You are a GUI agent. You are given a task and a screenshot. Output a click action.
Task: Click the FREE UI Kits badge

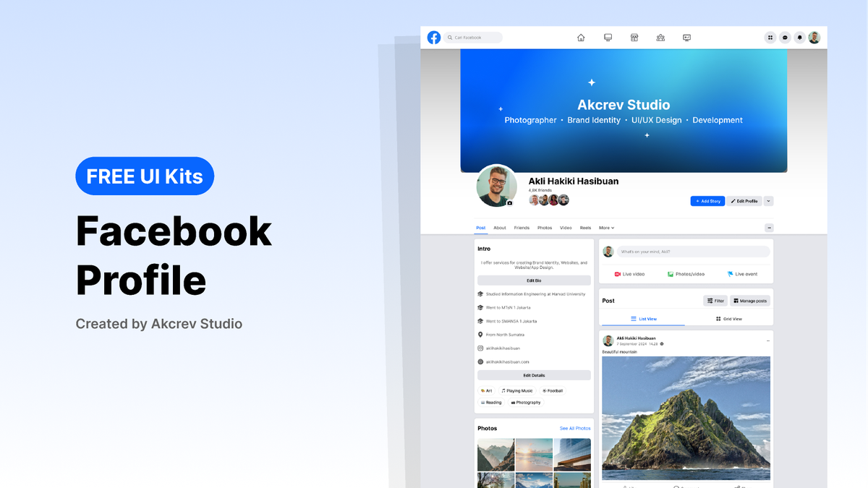[145, 176]
